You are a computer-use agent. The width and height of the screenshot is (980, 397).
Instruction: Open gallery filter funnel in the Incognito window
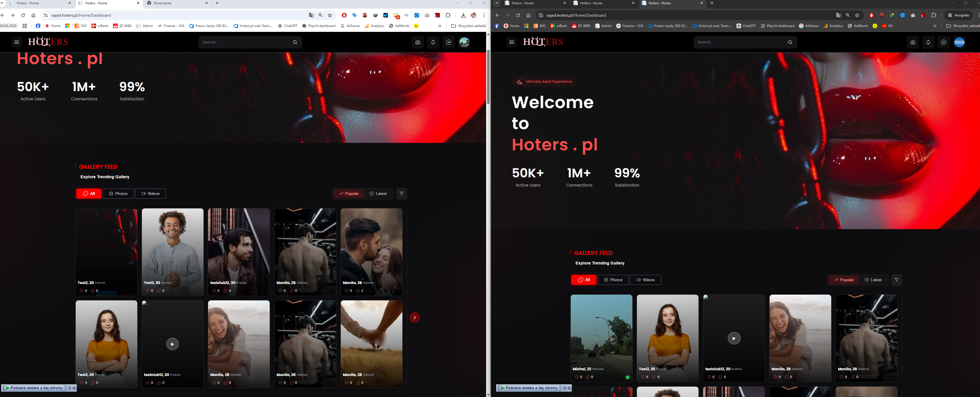896,280
